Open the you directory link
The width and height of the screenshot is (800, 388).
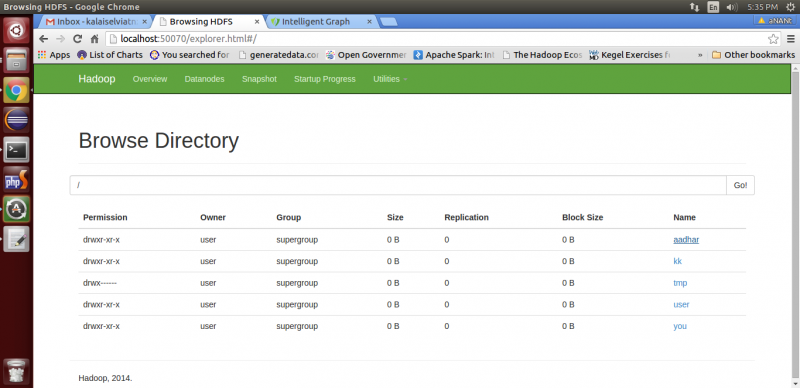[680, 326]
